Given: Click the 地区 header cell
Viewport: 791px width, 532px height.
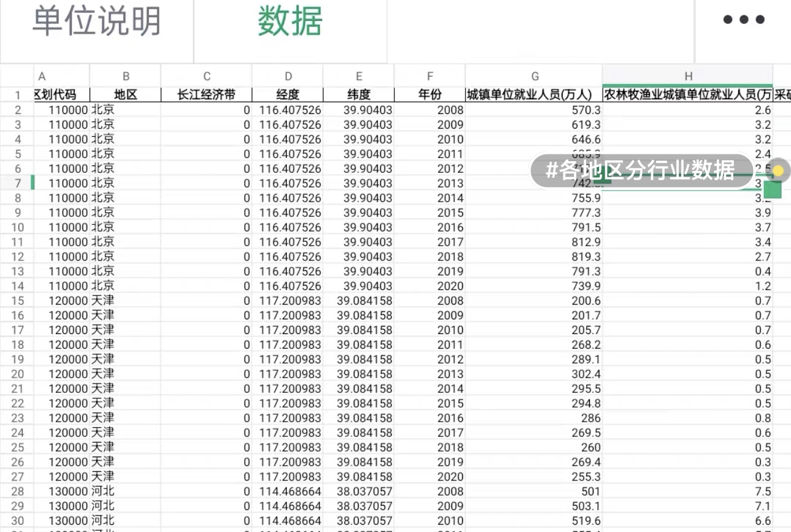Looking at the screenshot, I should click(x=126, y=95).
